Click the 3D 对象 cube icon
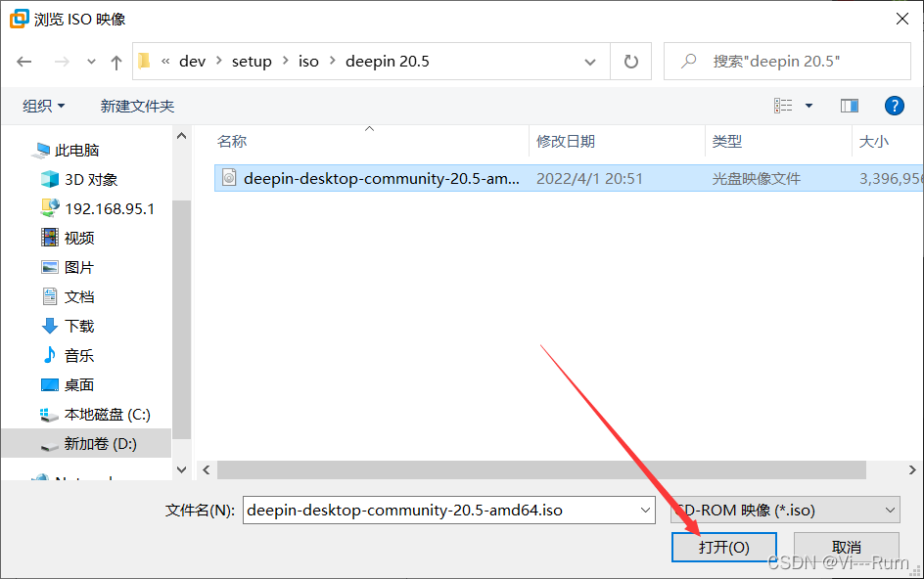 tap(50, 179)
